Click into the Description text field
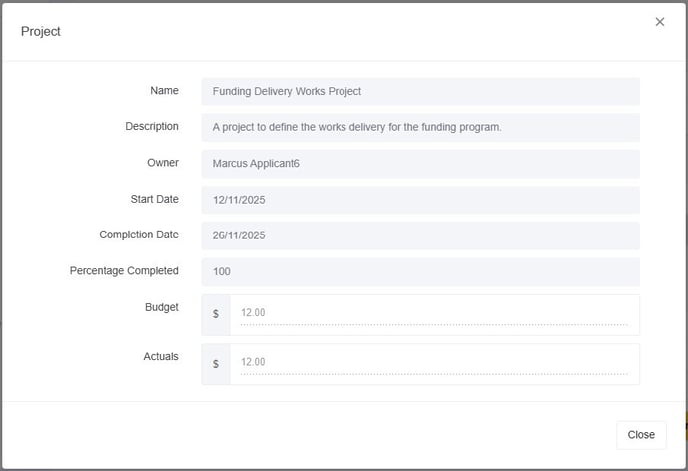The height and width of the screenshot is (471, 688). coord(420,127)
